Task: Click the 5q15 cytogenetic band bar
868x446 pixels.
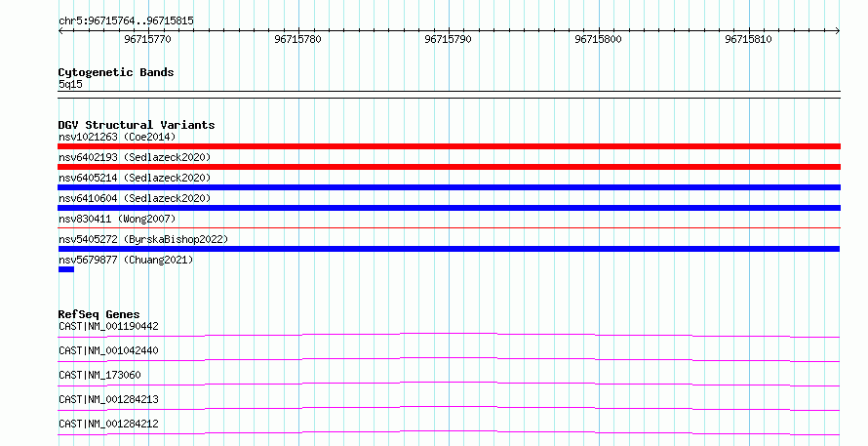Action: click(x=449, y=95)
